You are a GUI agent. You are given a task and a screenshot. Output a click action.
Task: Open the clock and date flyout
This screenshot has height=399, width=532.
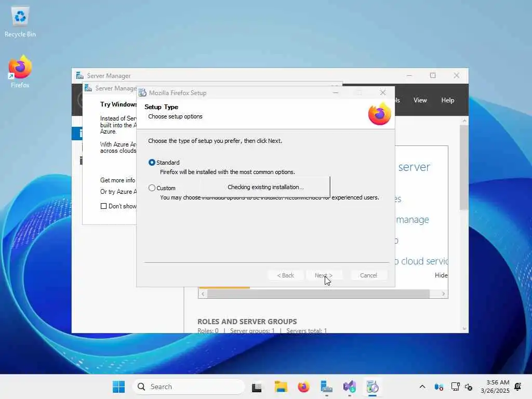tap(495, 387)
